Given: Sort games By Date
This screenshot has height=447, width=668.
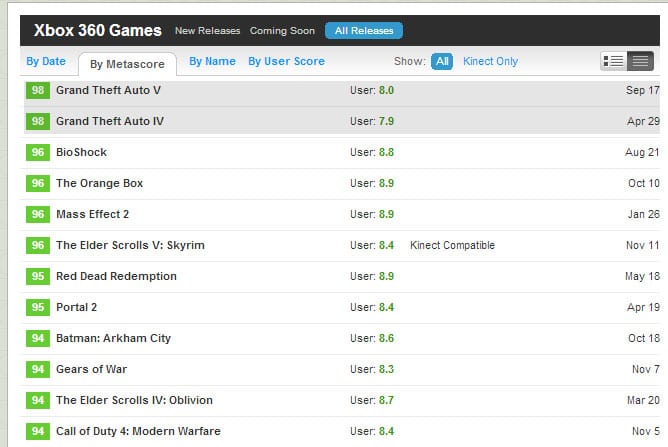Looking at the screenshot, I should 46,61.
